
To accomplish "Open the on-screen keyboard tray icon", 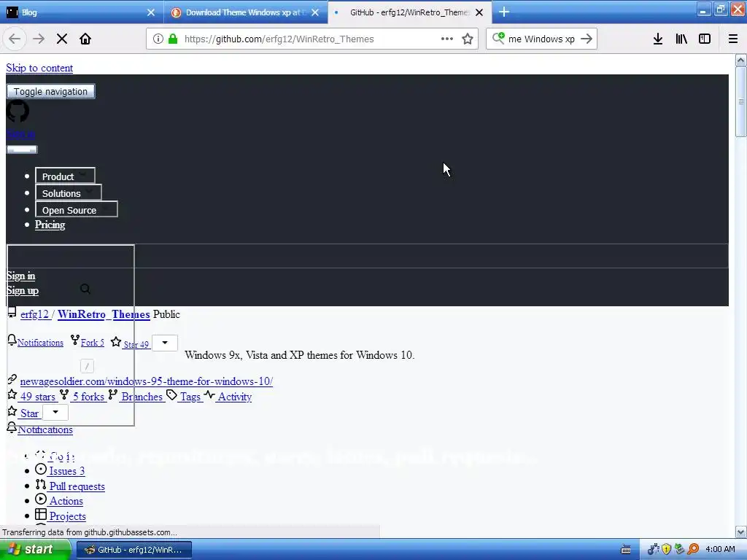I will pyautogui.click(x=626, y=550).
